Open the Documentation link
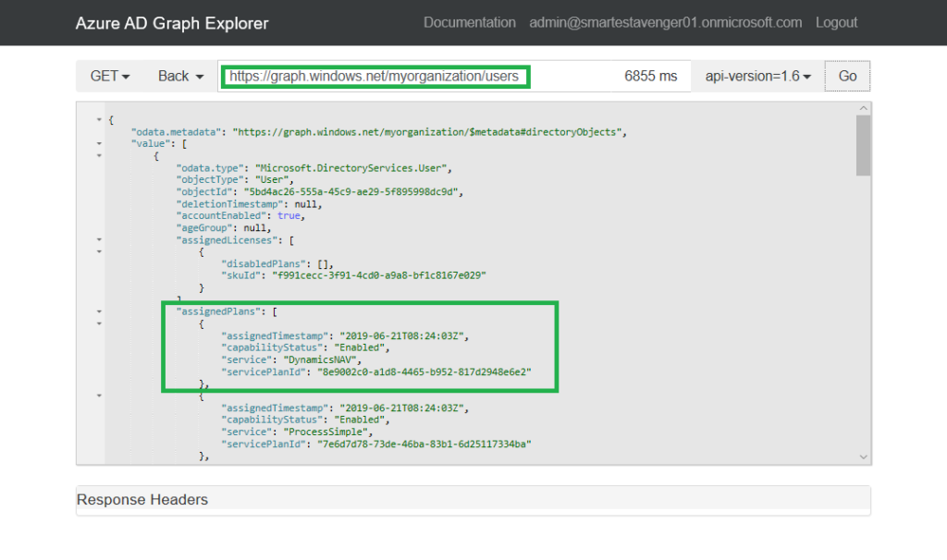Screen dimensions: 947x560 469,22
